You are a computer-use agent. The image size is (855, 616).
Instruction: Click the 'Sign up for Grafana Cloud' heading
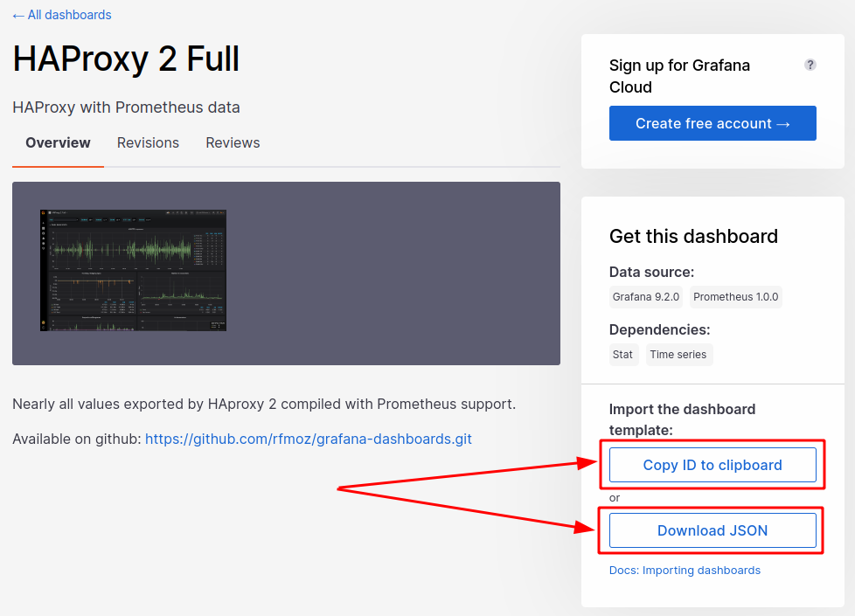[x=679, y=76]
